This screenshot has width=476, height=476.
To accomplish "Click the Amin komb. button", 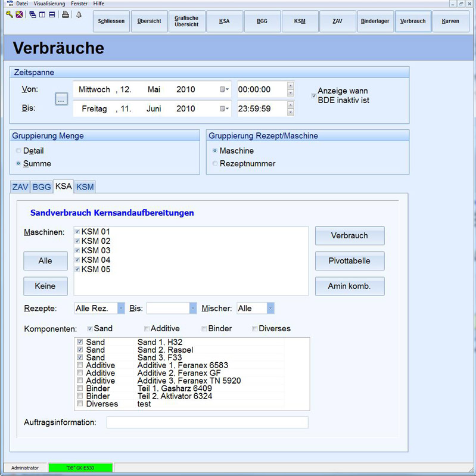I will click(x=350, y=286).
